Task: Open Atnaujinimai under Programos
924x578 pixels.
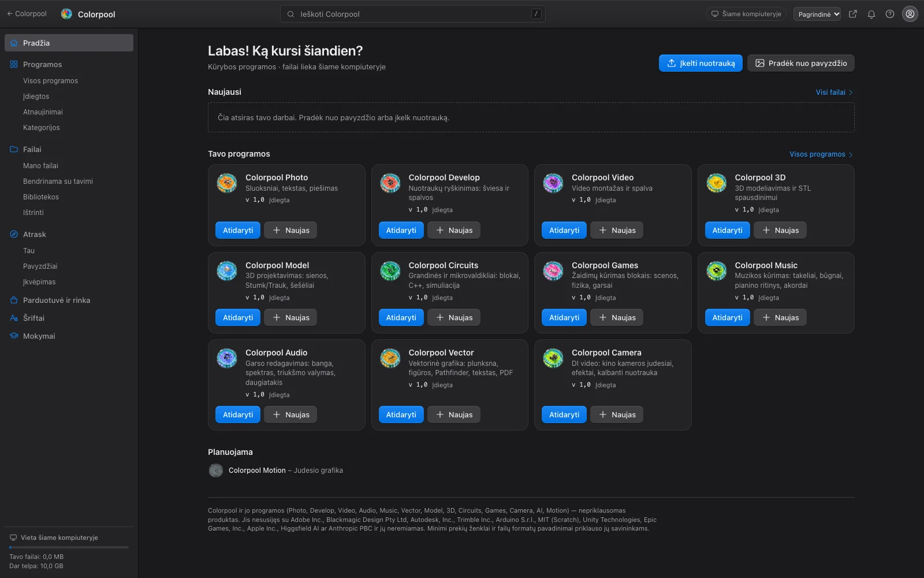Action: tap(69, 112)
